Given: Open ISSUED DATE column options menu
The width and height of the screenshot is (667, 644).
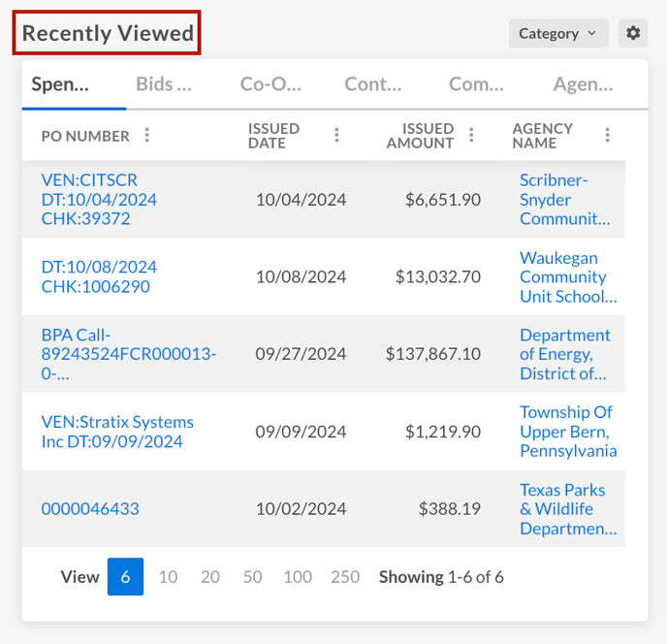Looking at the screenshot, I should [336, 136].
